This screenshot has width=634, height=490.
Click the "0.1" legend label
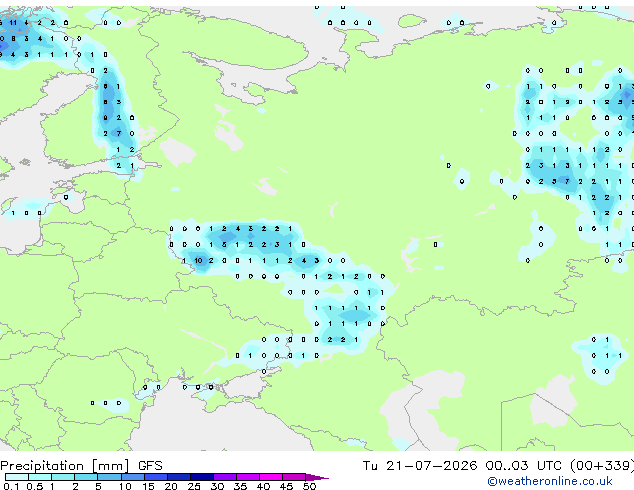point(11,486)
